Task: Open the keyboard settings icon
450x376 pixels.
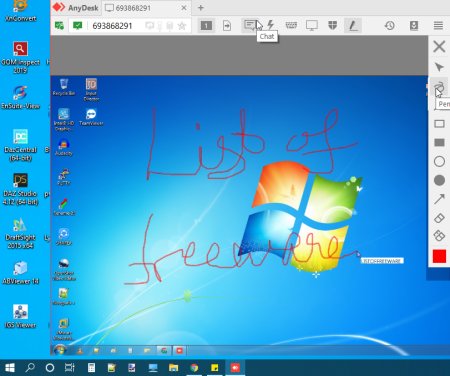Action: [291, 25]
